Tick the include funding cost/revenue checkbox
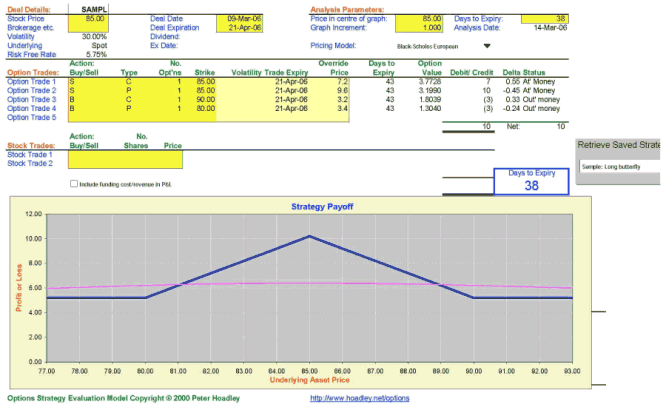 pyautogui.click(x=74, y=184)
